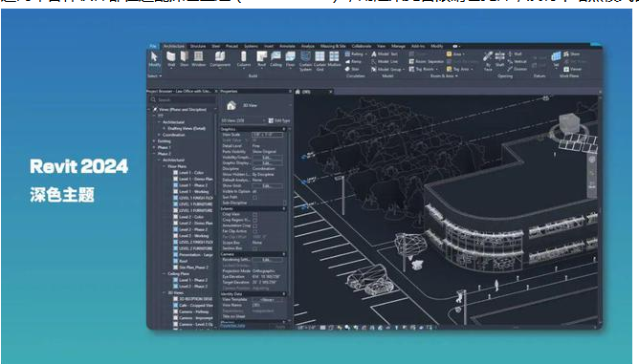Choose the Stair tool

click(x=353, y=69)
